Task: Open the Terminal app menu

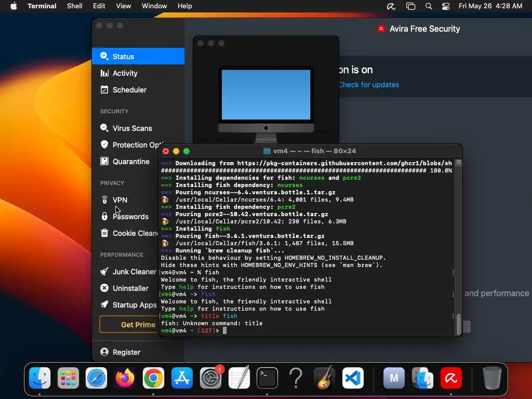Action: [x=42, y=6]
